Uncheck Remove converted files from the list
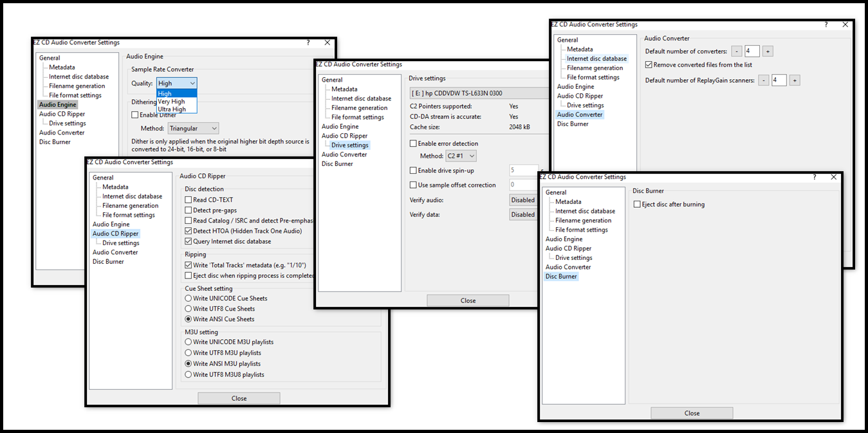The image size is (868, 433). point(649,65)
